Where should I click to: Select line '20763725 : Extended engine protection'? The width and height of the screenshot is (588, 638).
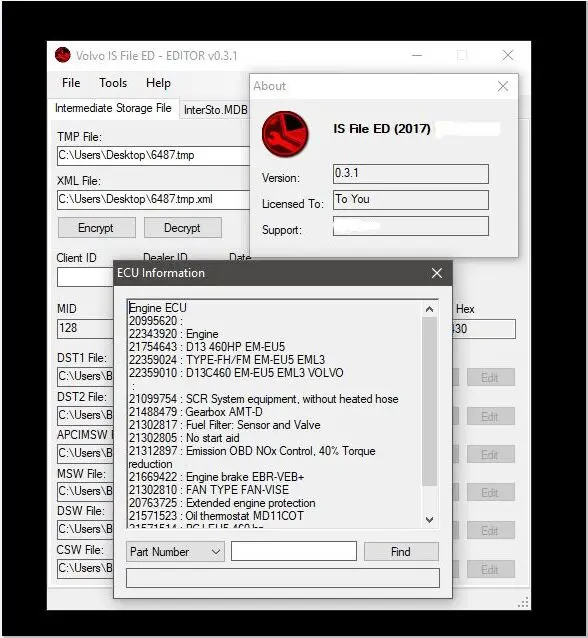(222, 503)
